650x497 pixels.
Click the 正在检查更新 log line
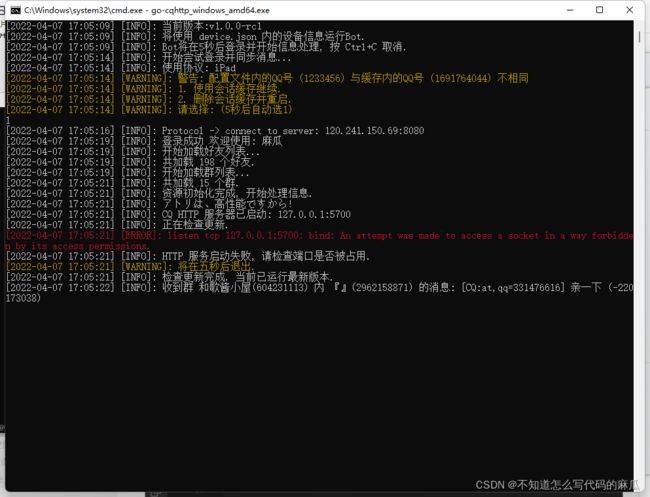[x=117, y=225]
